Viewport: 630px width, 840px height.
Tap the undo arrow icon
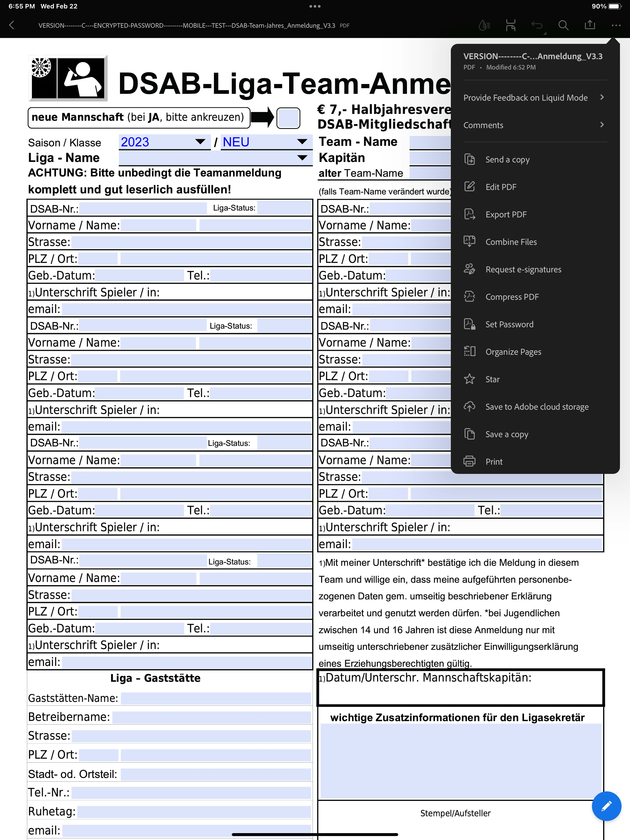point(537,25)
